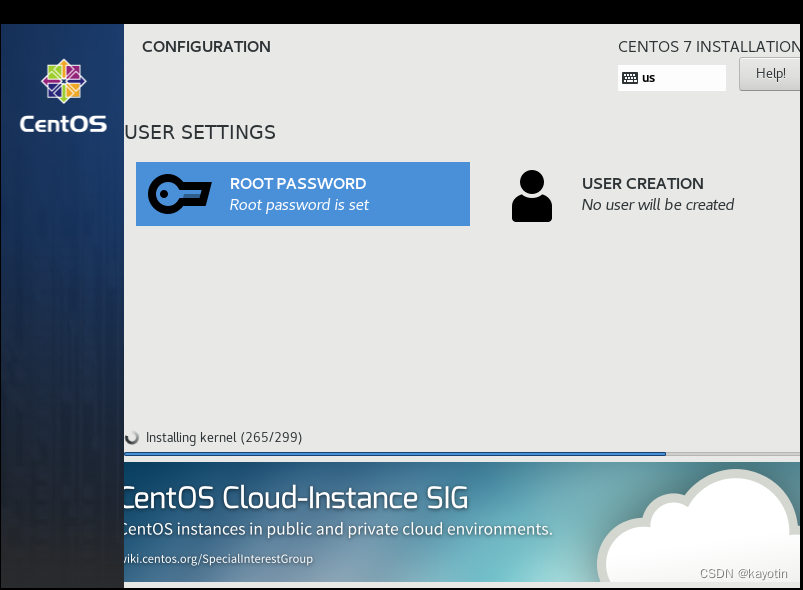Click the CENTOS 7 INSTALLATION title
Screen dimensions: 803x590
(709, 47)
